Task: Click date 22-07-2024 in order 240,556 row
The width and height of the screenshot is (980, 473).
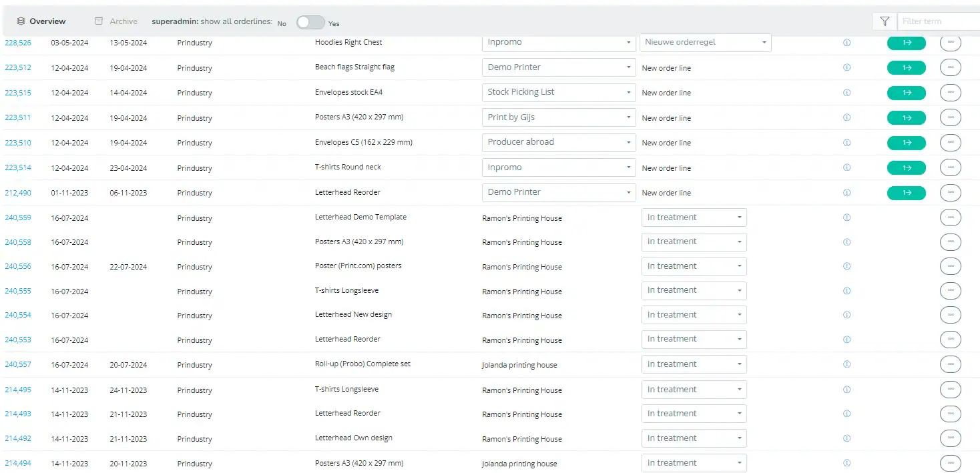Action: [x=128, y=267]
